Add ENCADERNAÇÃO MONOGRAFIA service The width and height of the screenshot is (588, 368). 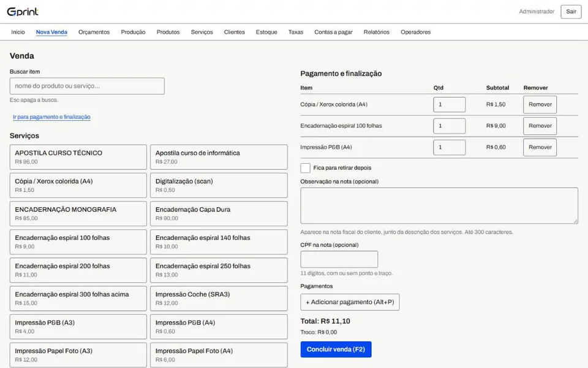[78, 213]
